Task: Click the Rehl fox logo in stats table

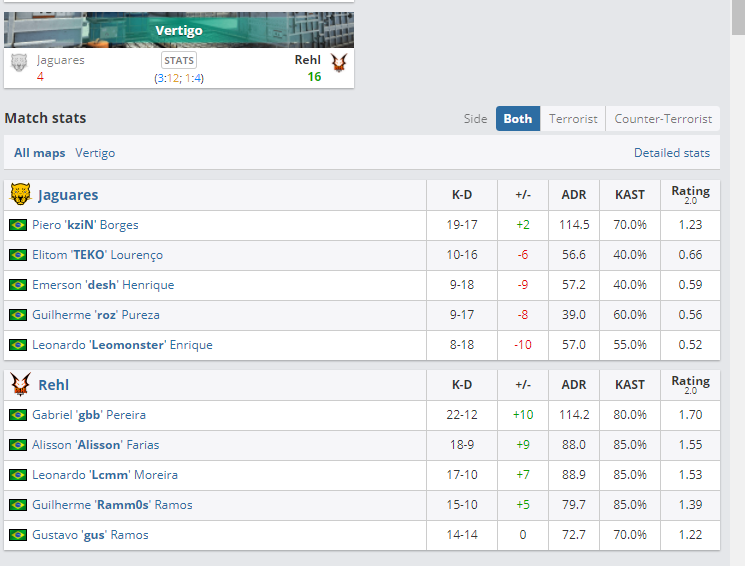Action: coord(20,384)
